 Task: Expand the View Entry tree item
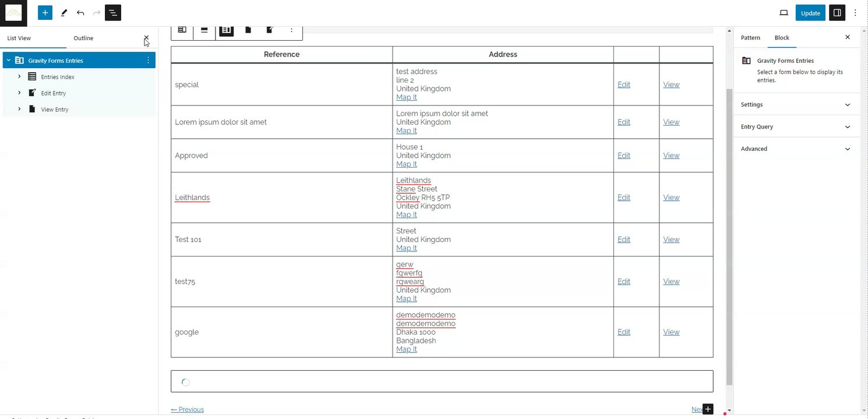pos(19,109)
